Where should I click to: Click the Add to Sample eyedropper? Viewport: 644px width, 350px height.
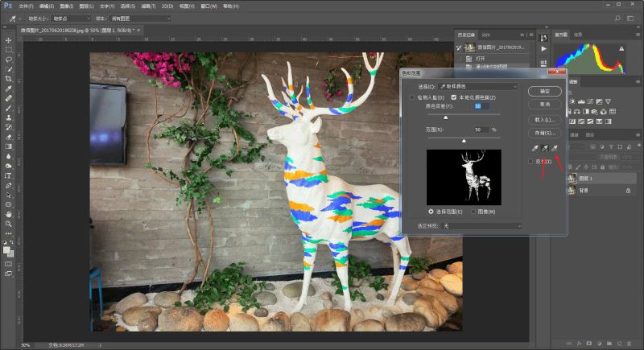pyautogui.click(x=545, y=148)
